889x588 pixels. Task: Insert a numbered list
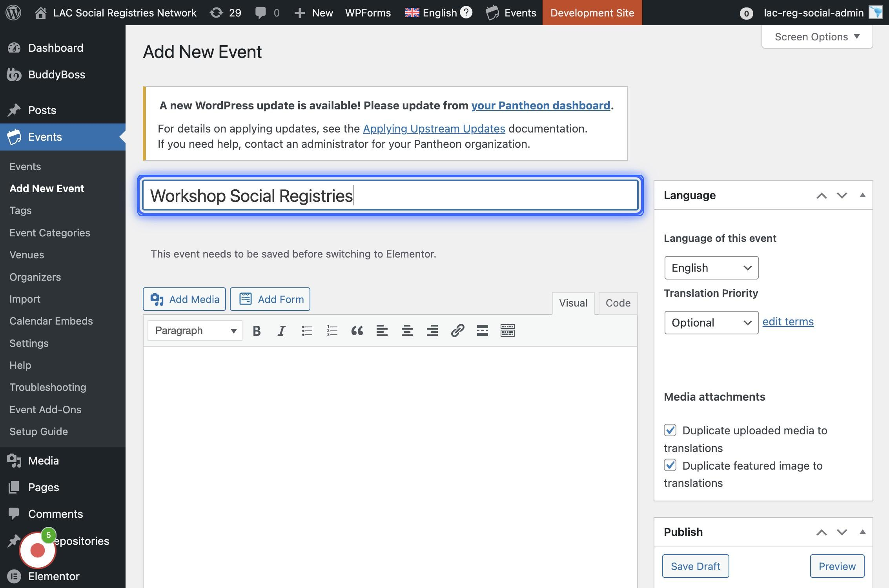point(332,331)
